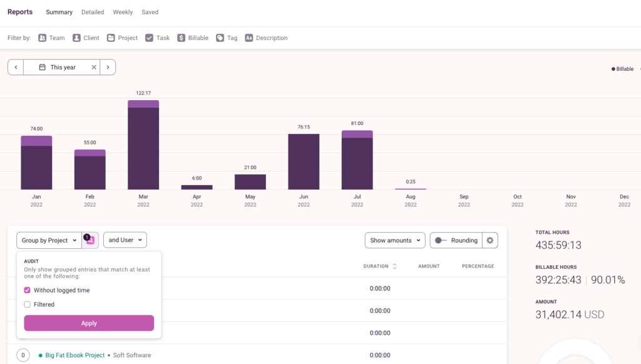Screen dimensions: 641x364
Task: Open the Description filter
Action: [x=266, y=38]
